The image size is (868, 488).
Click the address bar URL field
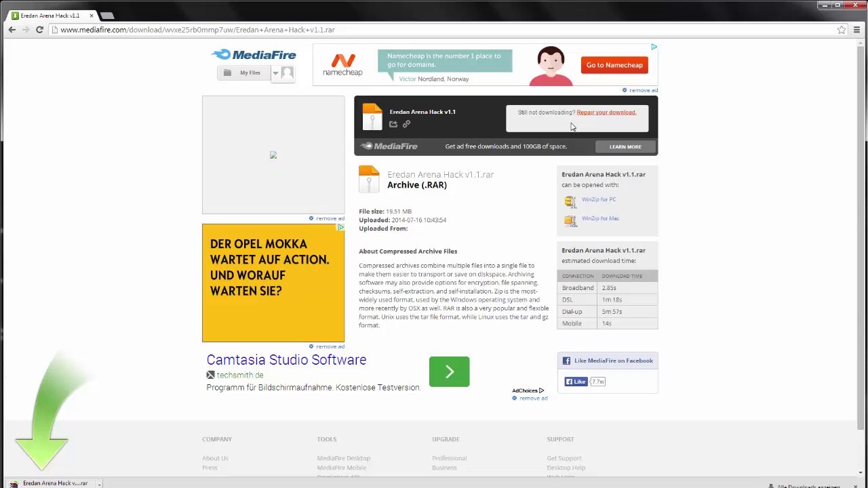pos(444,30)
